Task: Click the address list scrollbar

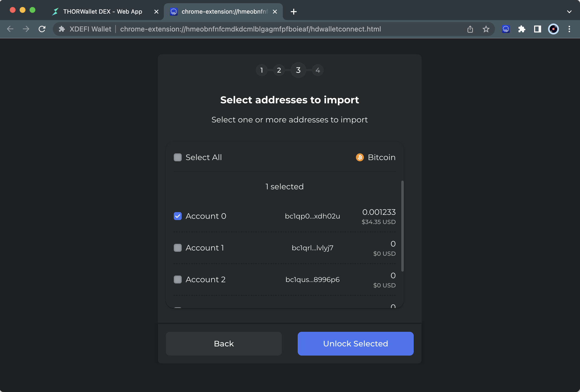Action: click(402, 226)
